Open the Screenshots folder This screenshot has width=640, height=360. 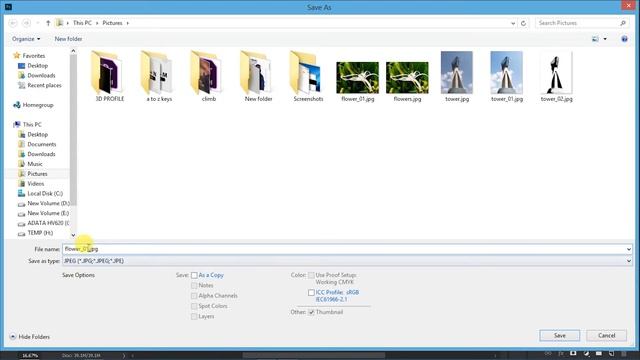point(308,76)
